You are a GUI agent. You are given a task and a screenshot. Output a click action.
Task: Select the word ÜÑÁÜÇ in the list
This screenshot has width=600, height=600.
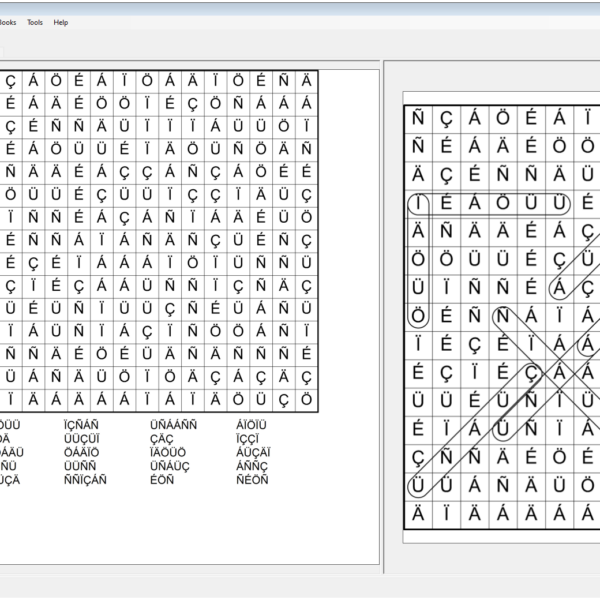coord(169,466)
